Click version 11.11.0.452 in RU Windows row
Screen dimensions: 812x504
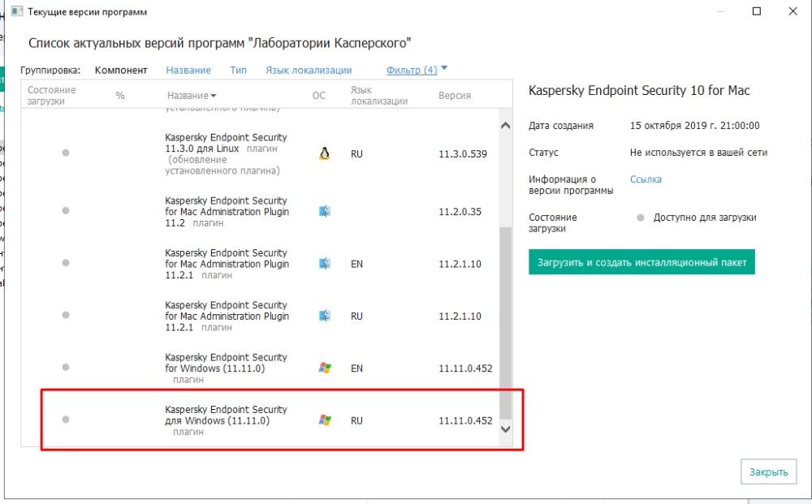(x=465, y=420)
